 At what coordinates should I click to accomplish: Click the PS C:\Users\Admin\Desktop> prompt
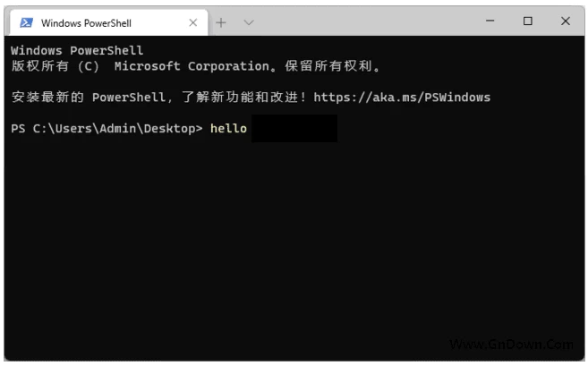(107, 129)
